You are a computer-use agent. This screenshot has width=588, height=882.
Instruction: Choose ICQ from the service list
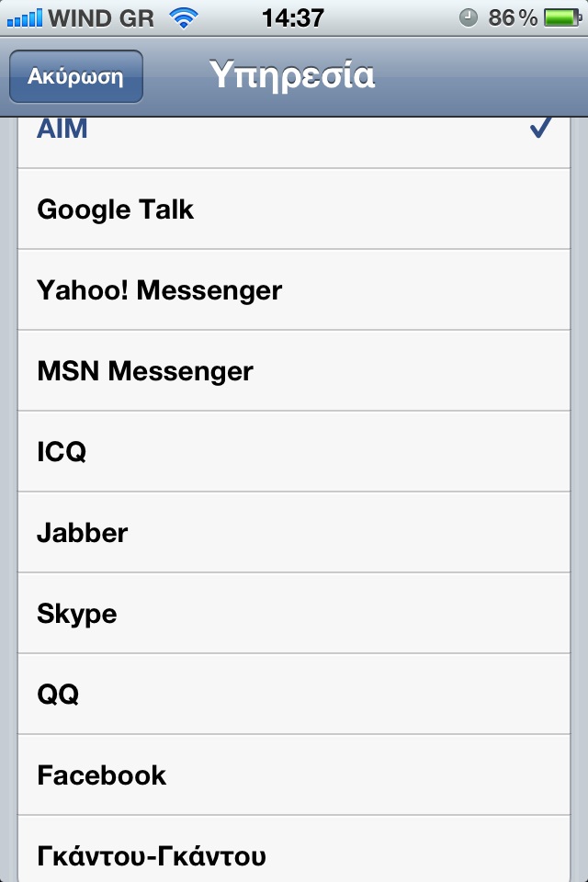click(x=294, y=452)
